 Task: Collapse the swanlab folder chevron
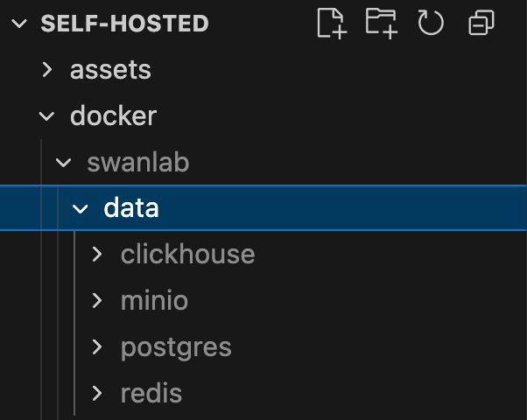pyautogui.click(x=65, y=163)
